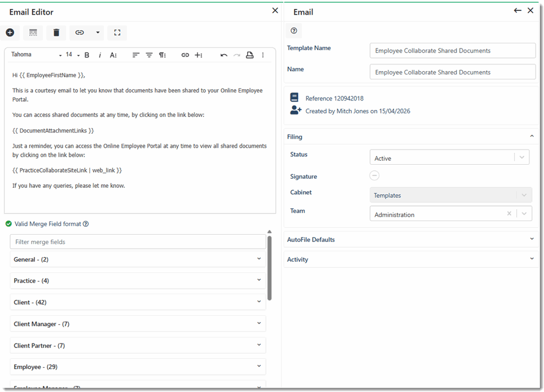Open more text formatting options
Viewport: 544px width, 392px height.
113,55
